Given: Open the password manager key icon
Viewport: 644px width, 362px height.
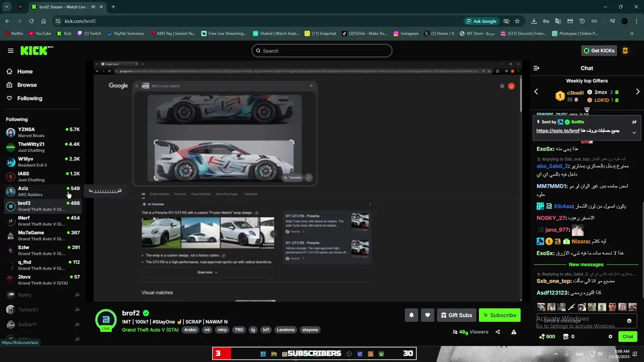Looking at the screenshot, I should coord(546,21).
